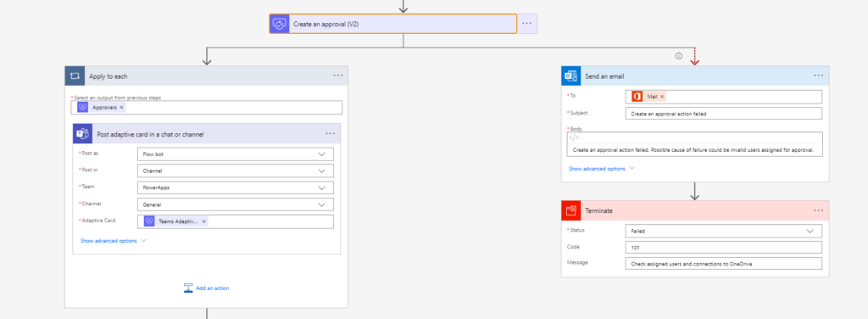868x319 pixels.
Task: Click the Subject input field
Action: pos(724,114)
